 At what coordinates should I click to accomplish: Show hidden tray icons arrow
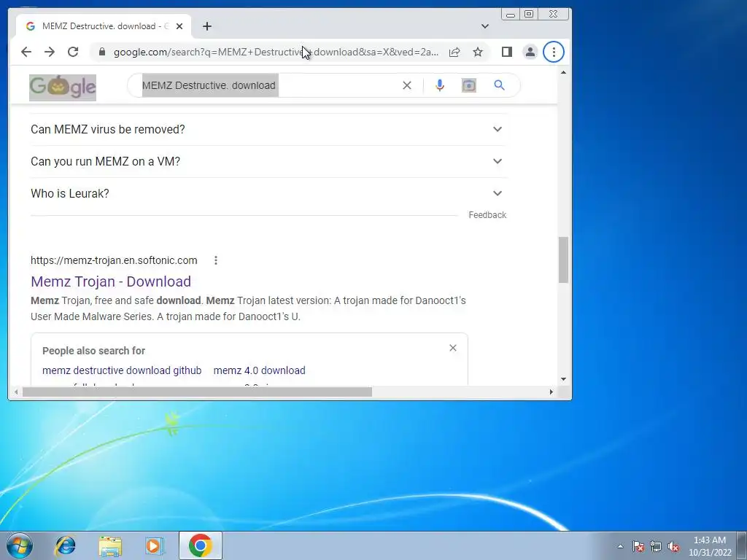[620, 546]
